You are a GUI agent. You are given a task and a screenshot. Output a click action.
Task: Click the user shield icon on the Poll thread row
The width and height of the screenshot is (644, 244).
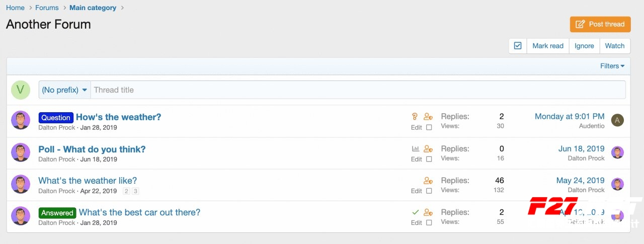tap(428, 149)
